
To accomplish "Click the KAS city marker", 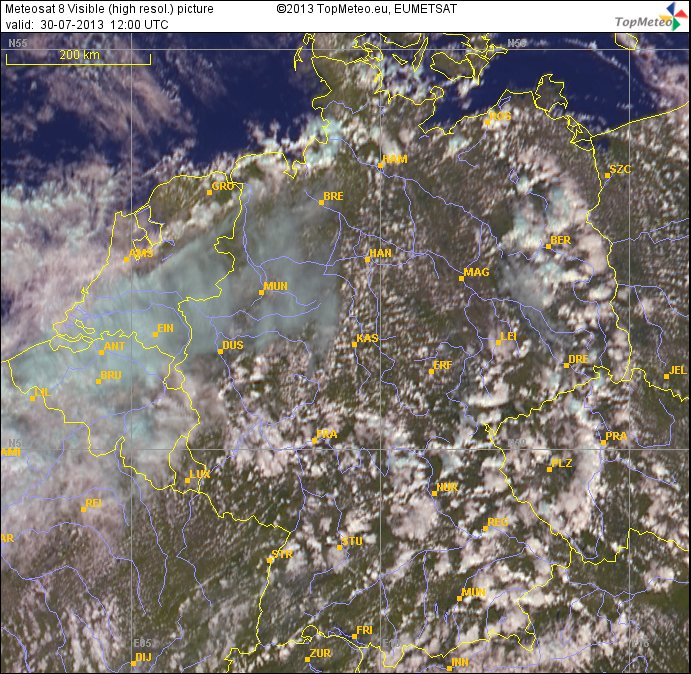I will (x=355, y=344).
